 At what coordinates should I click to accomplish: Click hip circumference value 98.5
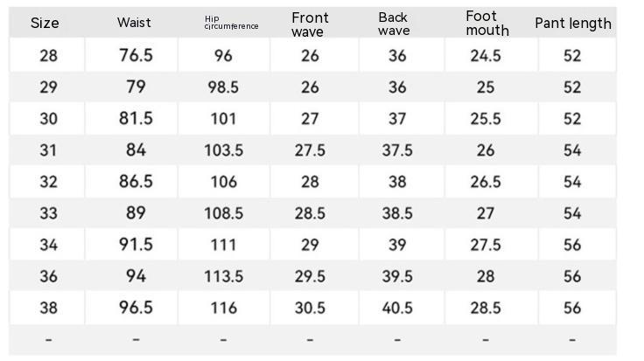coord(223,87)
